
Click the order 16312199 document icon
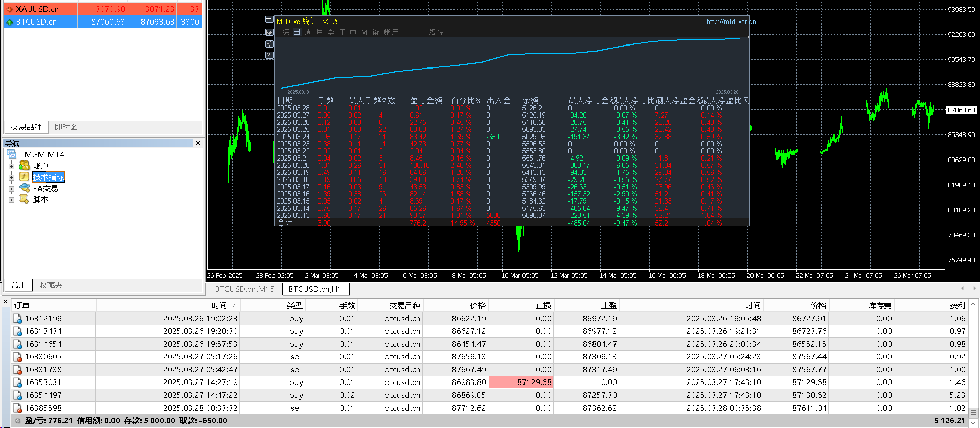17,319
